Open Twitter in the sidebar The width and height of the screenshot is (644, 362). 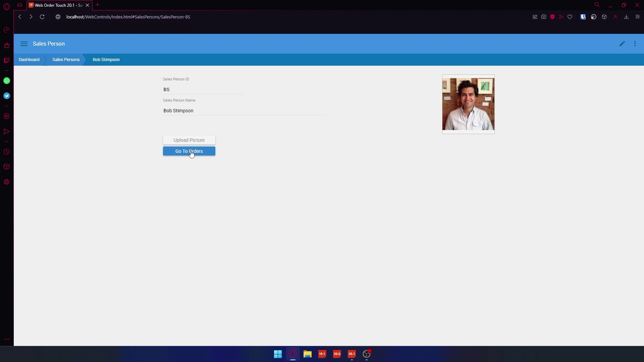point(6,96)
